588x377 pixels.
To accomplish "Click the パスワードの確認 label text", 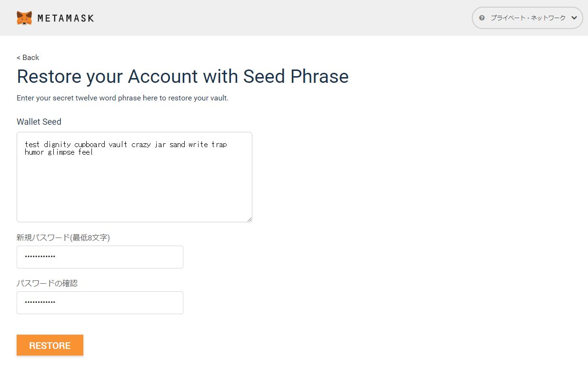I will tap(47, 283).
